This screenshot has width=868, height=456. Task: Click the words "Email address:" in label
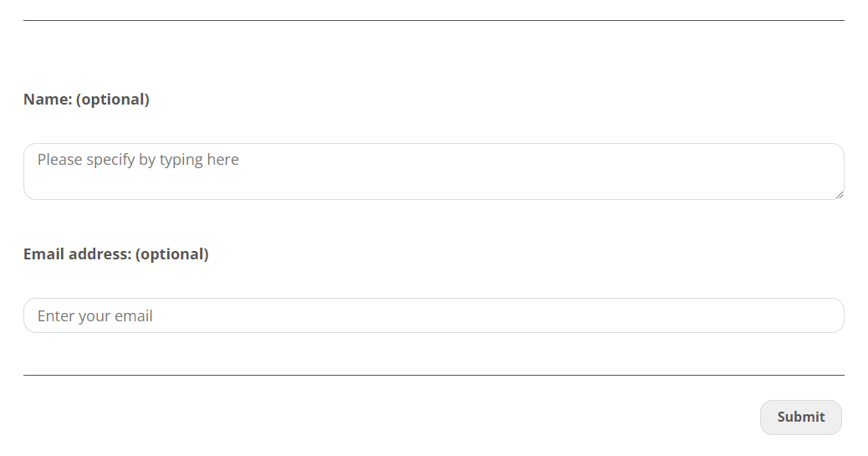click(x=78, y=254)
